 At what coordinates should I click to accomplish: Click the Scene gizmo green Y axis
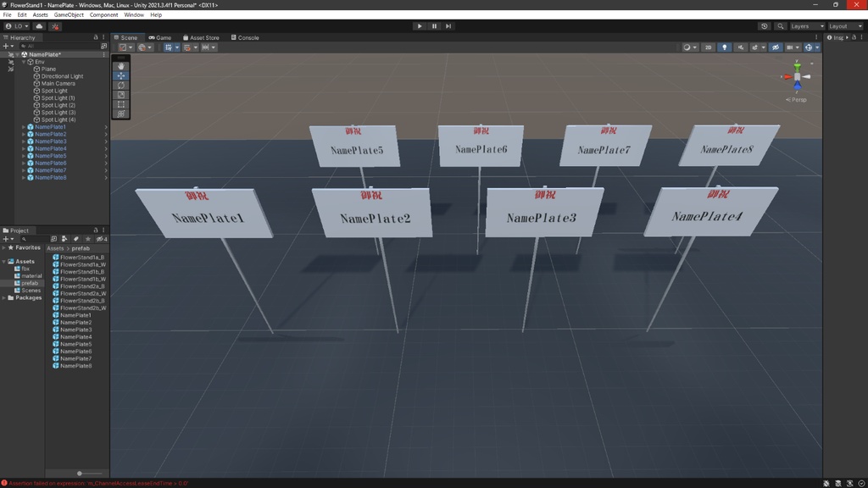[797, 67]
